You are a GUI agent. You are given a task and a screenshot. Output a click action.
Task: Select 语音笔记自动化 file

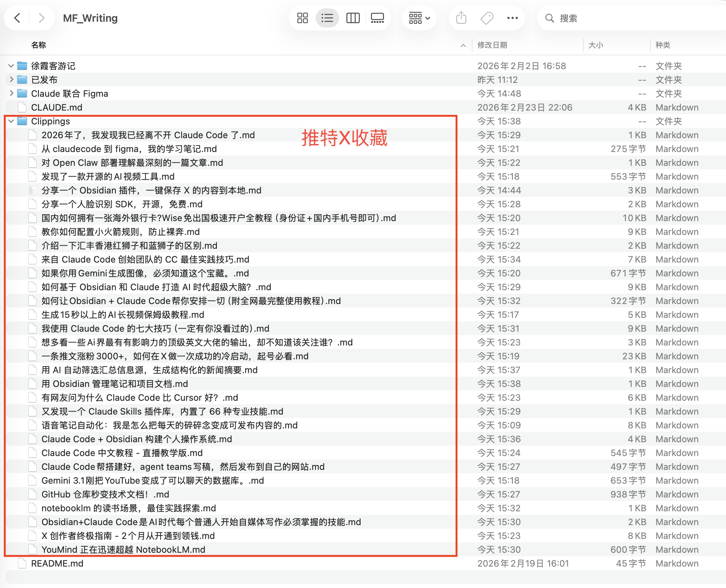[x=170, y=425]
